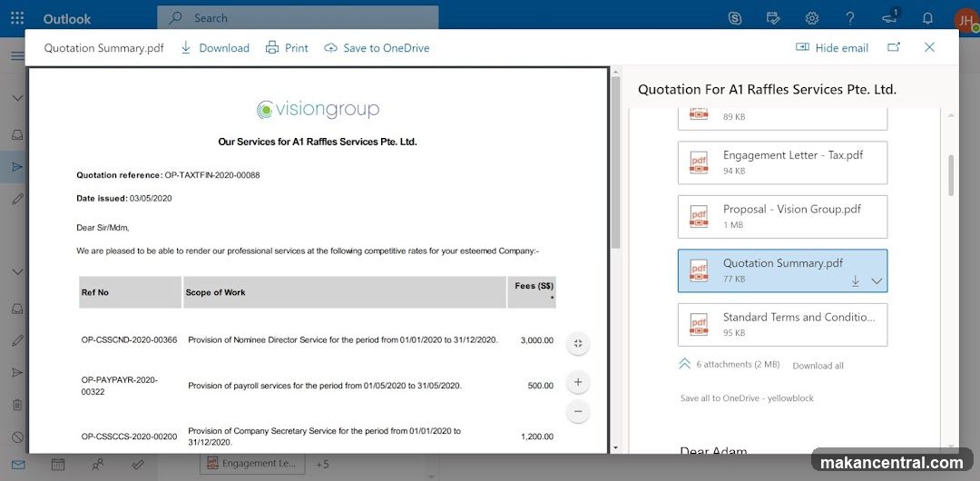The height and width of the screenshot is (481, 980).
Task: Click Download all attachments
Action: coord(818,365)
